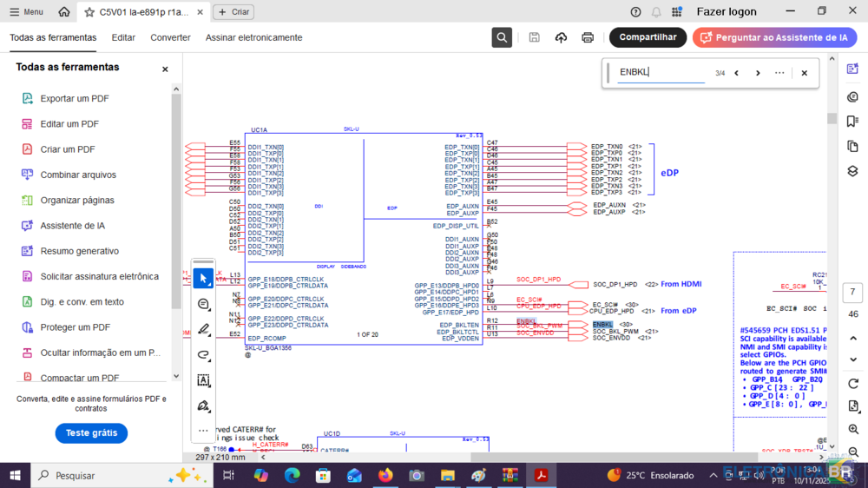This screenshot has height=488, width=868.
Task: Click the print icon in the toolbar
Action: 588,37
